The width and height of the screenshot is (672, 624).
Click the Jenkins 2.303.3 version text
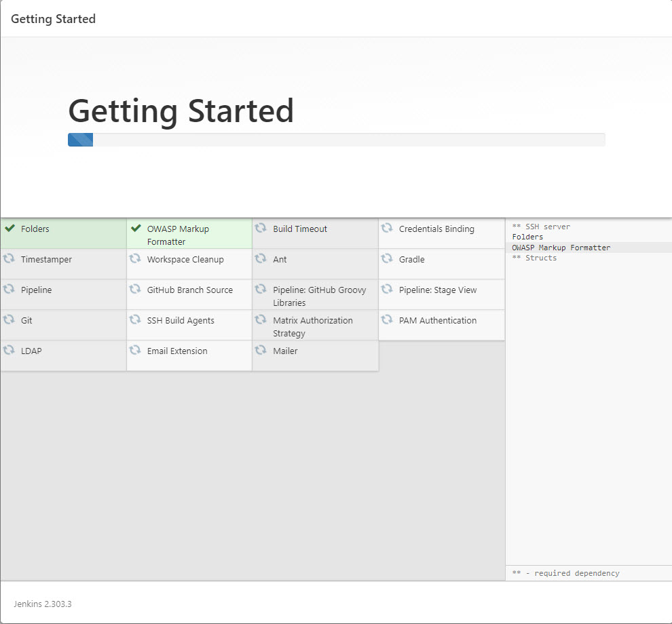coord(43,604)
